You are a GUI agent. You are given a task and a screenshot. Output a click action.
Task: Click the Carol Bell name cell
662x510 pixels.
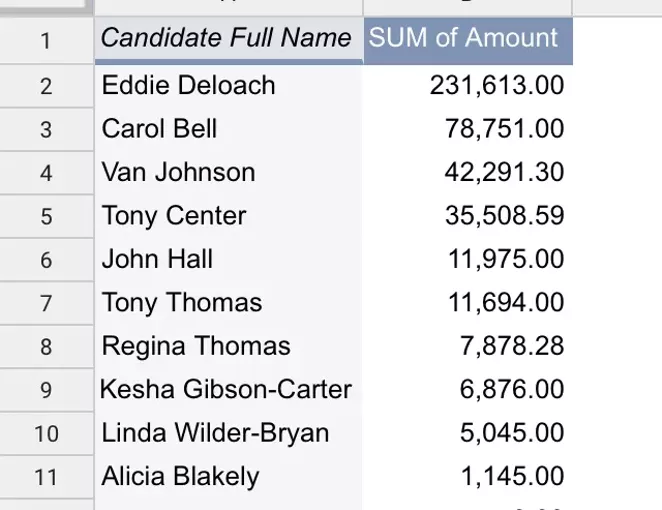tap(228, 129)
